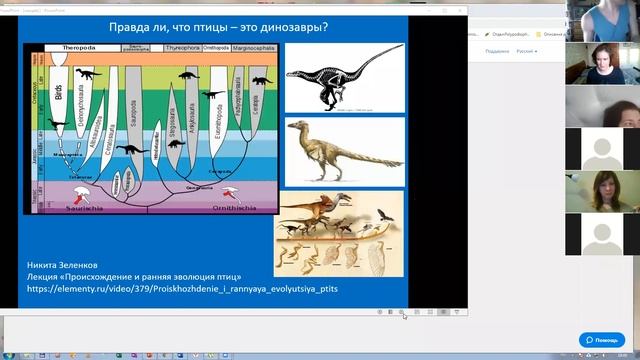The image size is (640, 360).
Task: Close the PowerPoint window
Action: 460,10
